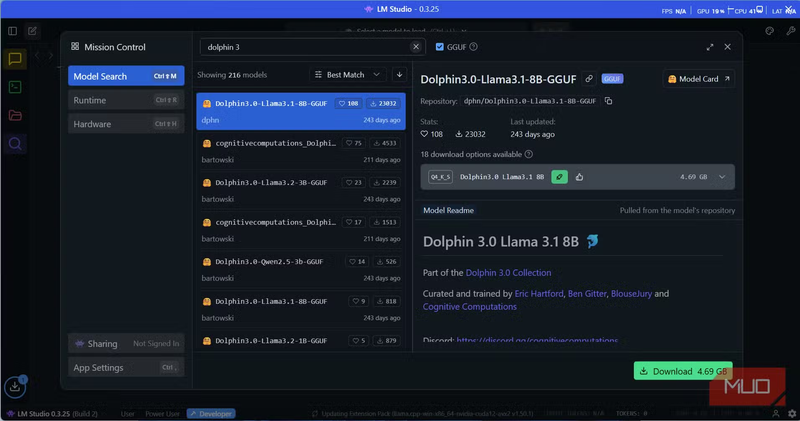Open the downloads icon at bottom left

point(15,386)
